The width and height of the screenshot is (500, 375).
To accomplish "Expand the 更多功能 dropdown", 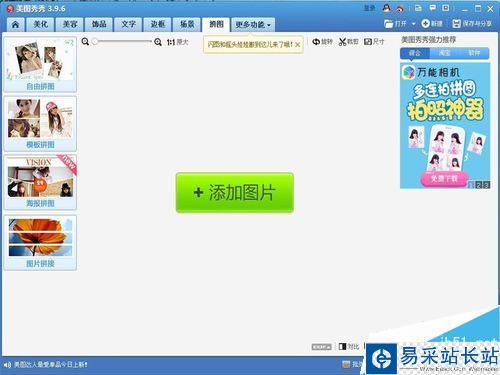I will click(x=253, y=24).
